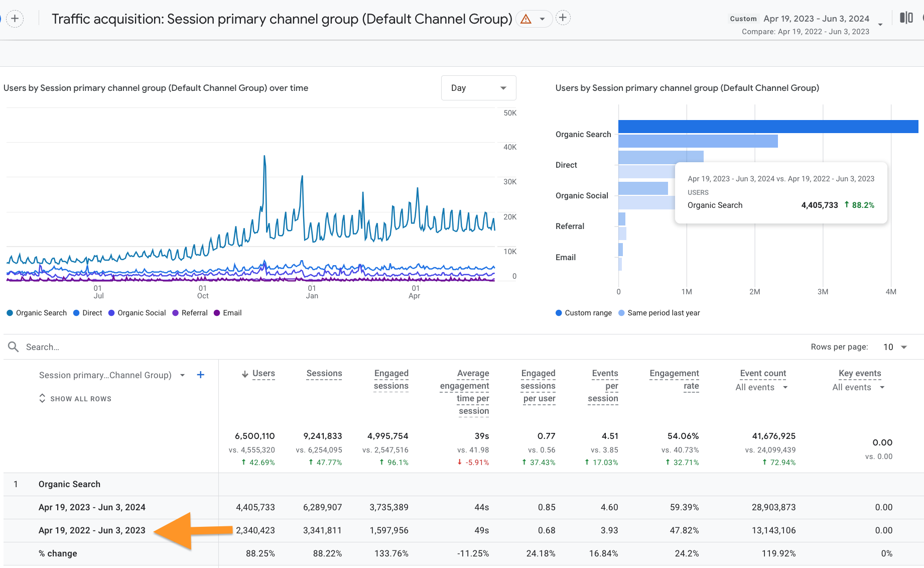This screenshot has height=568, width=924.
Task: Click Organic Social label in bar chart
Action: tap(582, 195)
